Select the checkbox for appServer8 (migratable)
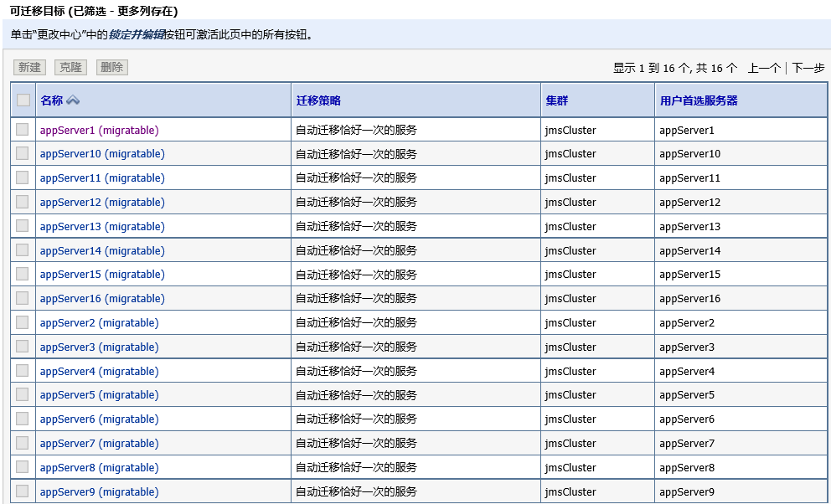 23,467
